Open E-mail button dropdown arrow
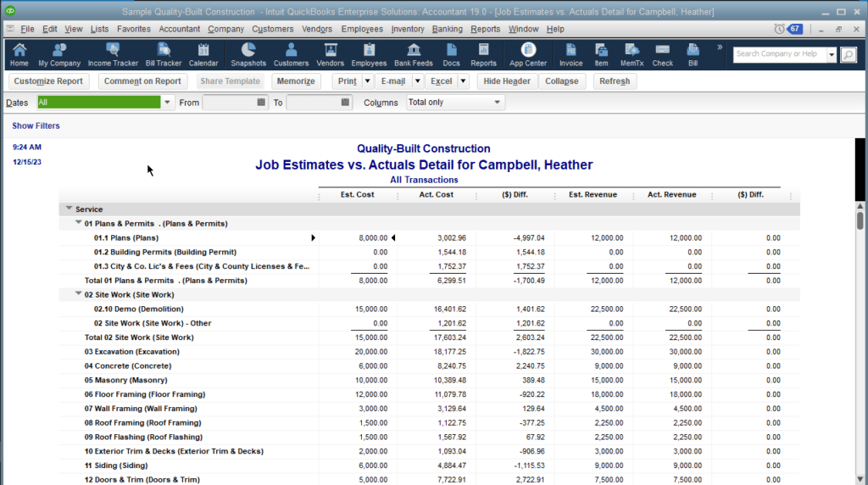The height and width of the screenshot is (485, 868). click(418, 81)
